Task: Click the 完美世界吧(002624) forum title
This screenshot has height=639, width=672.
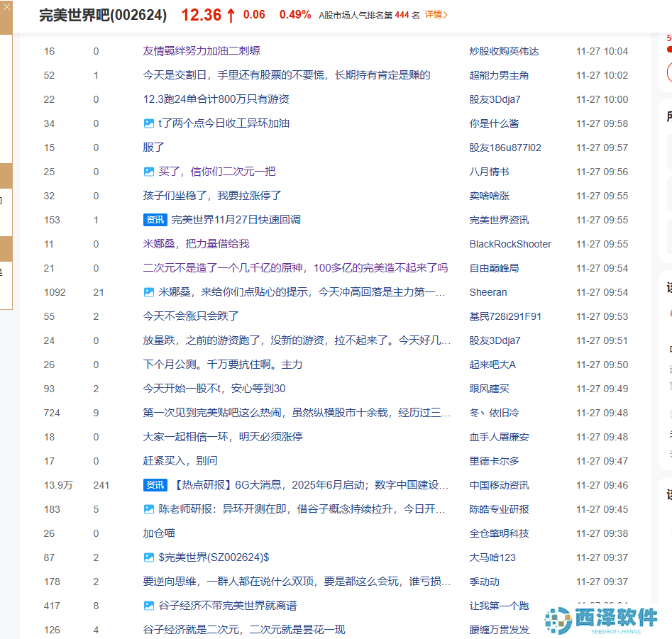Action: (x=103, y=15)
